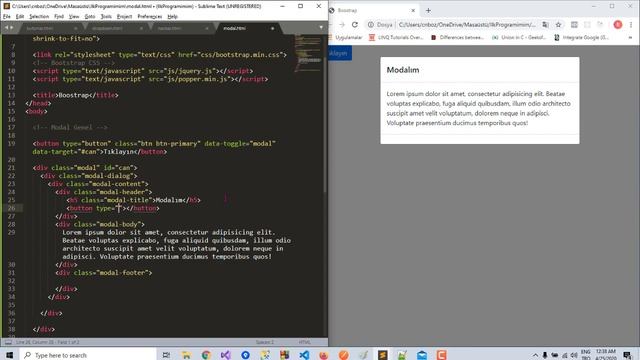The width and height of the screenshot is (640, 360).
Task: Open the Windows Start menu
Action: click(x=9, y=355)
